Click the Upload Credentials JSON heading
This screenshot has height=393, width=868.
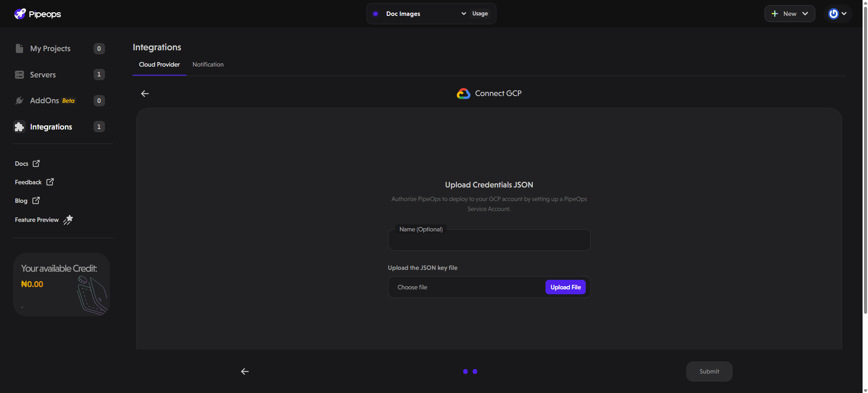click(x=489, y=185)
